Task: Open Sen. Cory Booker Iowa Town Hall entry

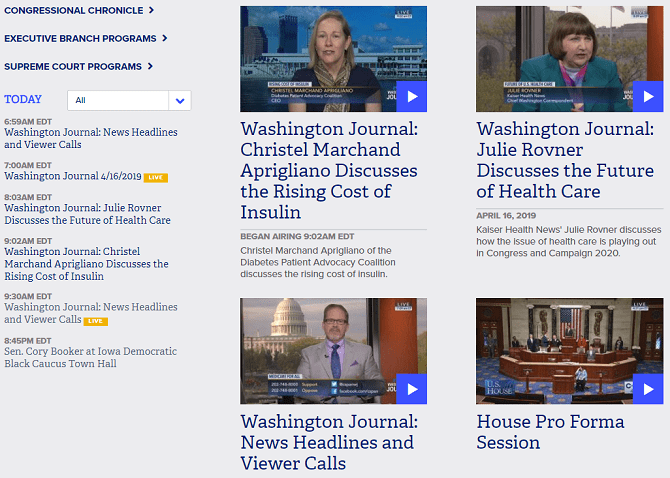Action: tap(90, 358)
